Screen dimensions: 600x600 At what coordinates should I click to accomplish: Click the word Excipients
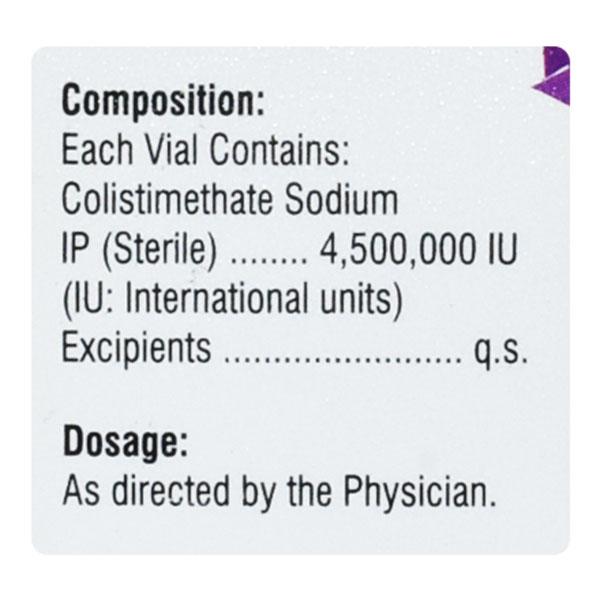pos(137,349)
